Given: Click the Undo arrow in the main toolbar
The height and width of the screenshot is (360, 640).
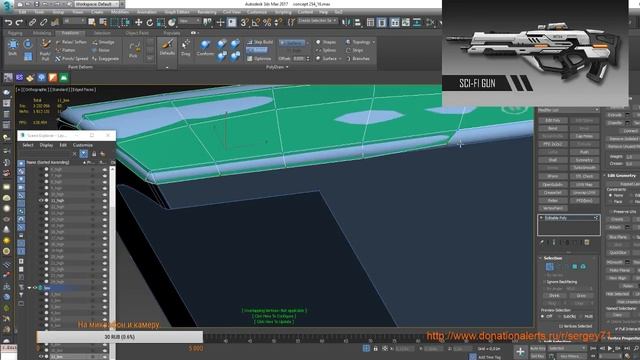Looking at the screenshot, I should 8,22.
